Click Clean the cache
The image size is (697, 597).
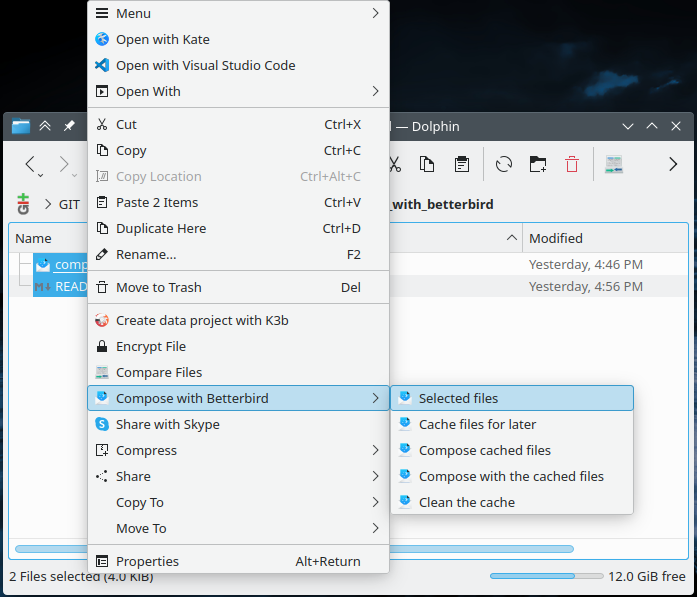[512, 502]
